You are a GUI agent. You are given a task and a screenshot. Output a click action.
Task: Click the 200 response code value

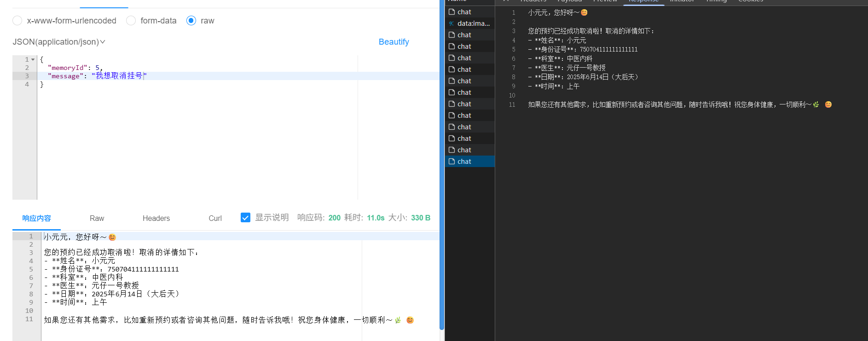(x=334, y=218)
